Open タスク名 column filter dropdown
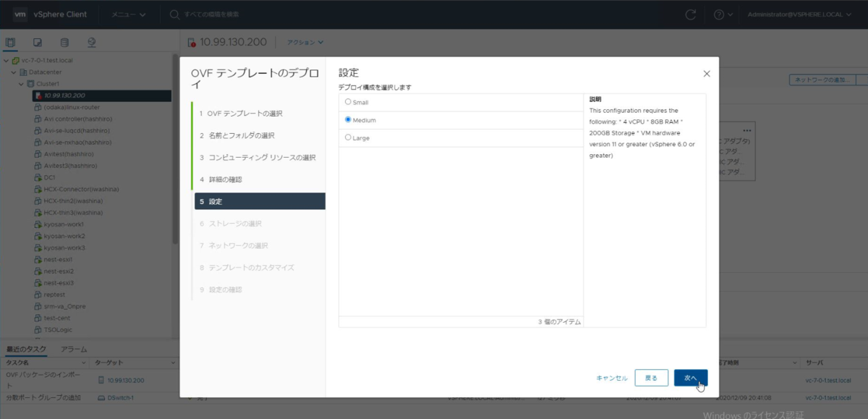This screenshot has height=419, width=868. pyautogui.click(x=85, y=362)
